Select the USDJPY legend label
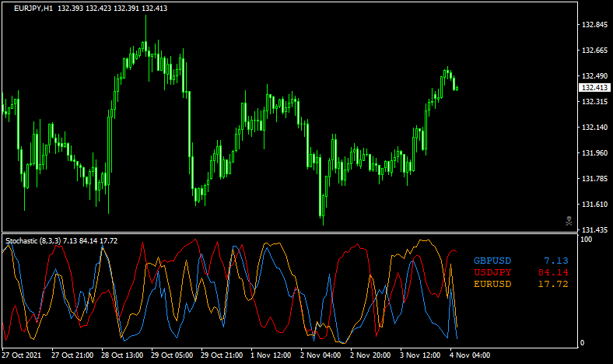This screenshot has width=613, height=364. click(x=493, y=272)
